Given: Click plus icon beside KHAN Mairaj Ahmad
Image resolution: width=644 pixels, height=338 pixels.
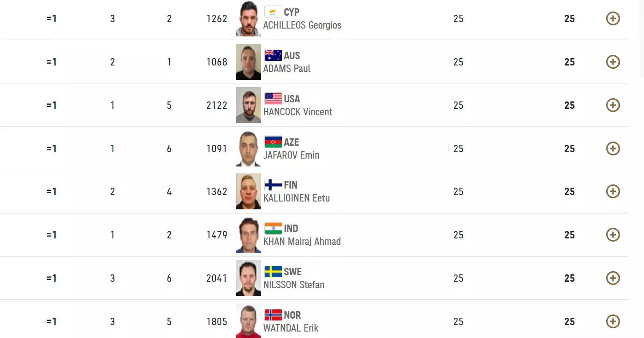Looking at the screenshot, I should click(613, 235).
